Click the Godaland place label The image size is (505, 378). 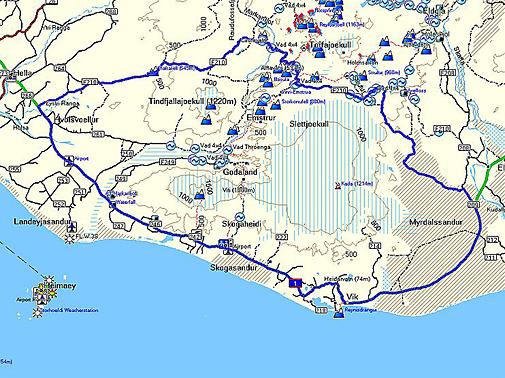click(x=240, y=172)
